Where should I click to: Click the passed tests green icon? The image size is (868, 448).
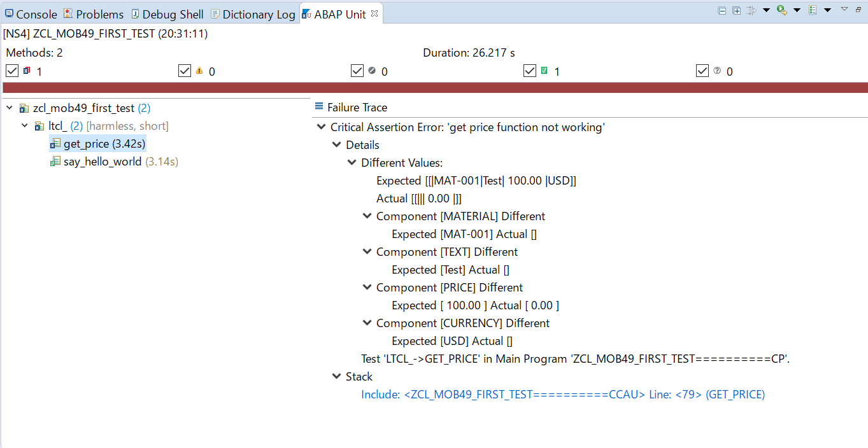544,71
